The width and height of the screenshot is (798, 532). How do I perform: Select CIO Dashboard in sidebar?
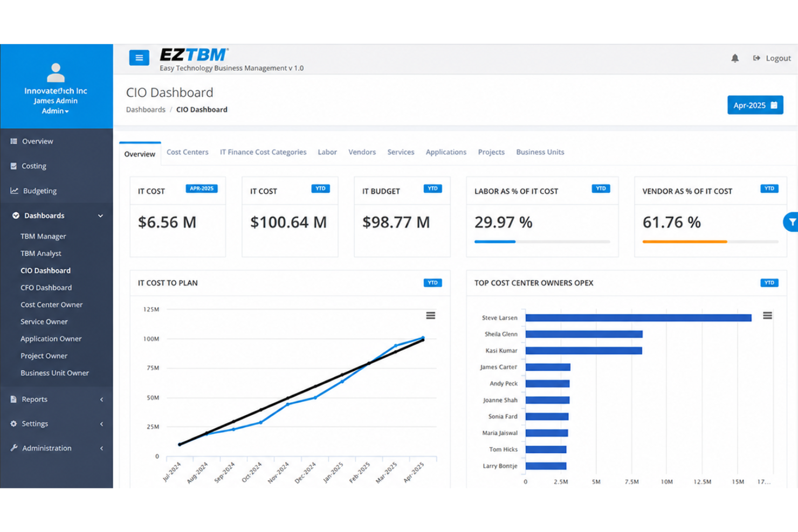(45, 271)
